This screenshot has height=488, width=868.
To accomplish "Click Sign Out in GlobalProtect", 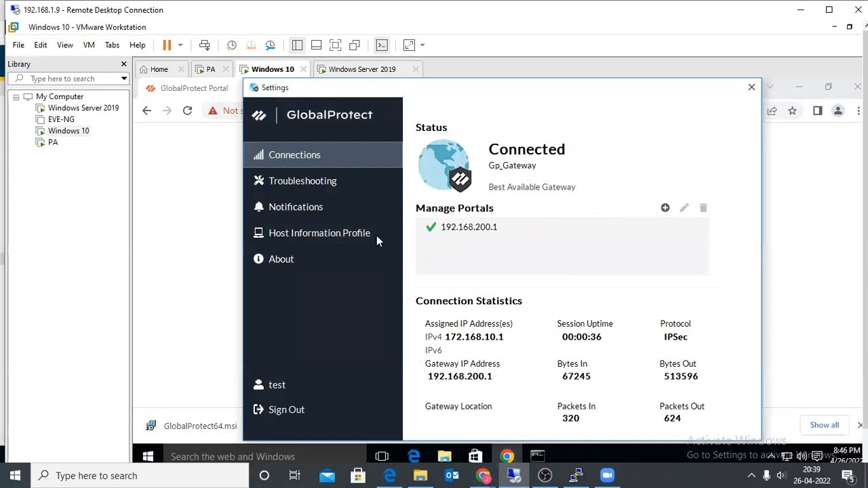I will (x=279, y=409).
